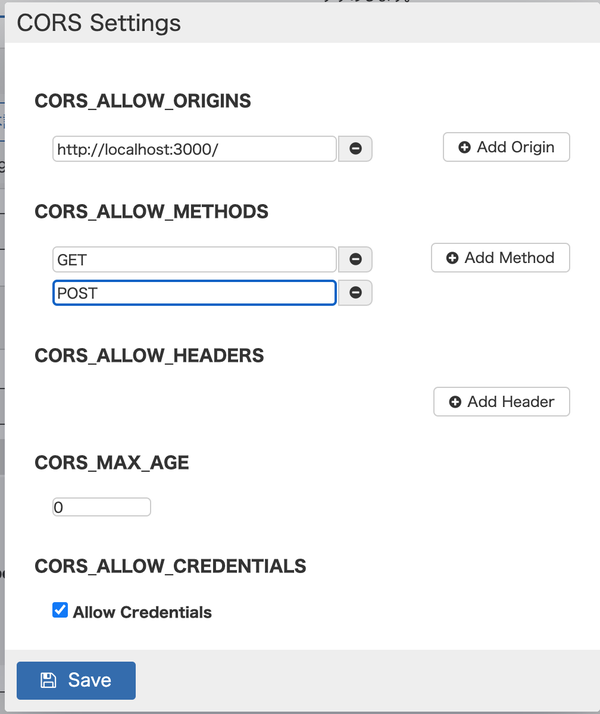Remove the POST method entry
The height and width of the screenshot is (714, 600).
[x=355, y=292]
